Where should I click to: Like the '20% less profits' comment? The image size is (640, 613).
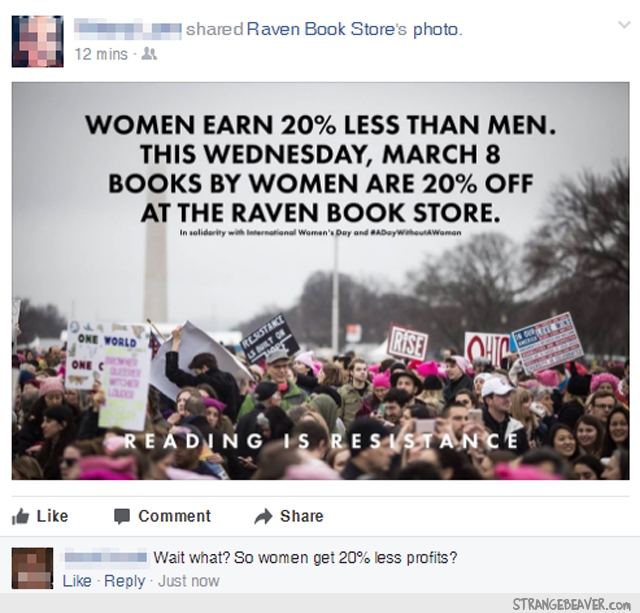[x=77, y=581]
